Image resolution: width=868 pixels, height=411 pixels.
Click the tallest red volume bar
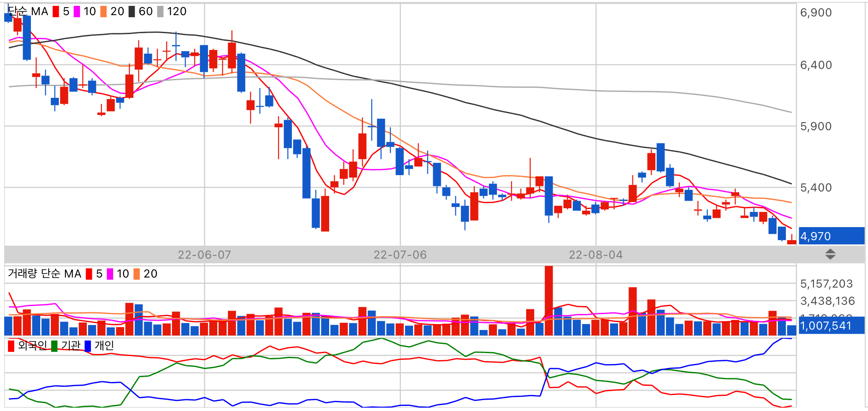(548, 301)
